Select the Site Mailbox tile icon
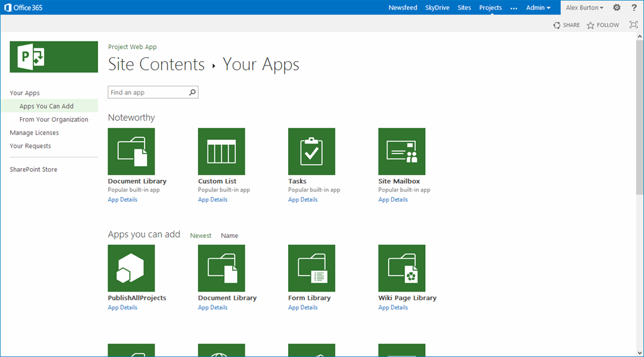 402,151
